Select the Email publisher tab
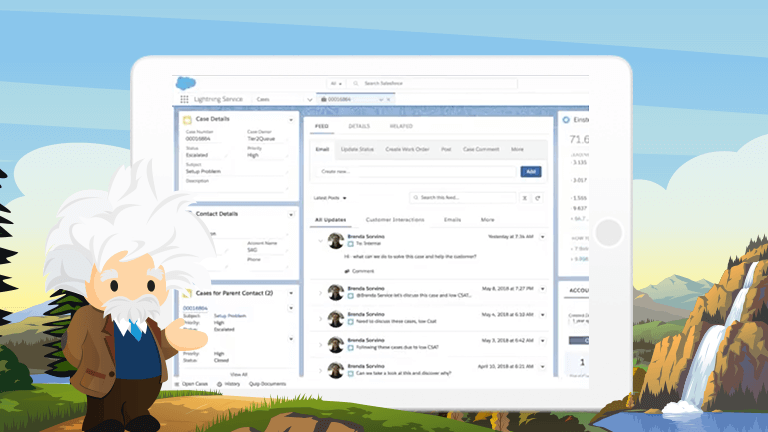Viewport: 768px width, 432px height. (x=322, y=149)
